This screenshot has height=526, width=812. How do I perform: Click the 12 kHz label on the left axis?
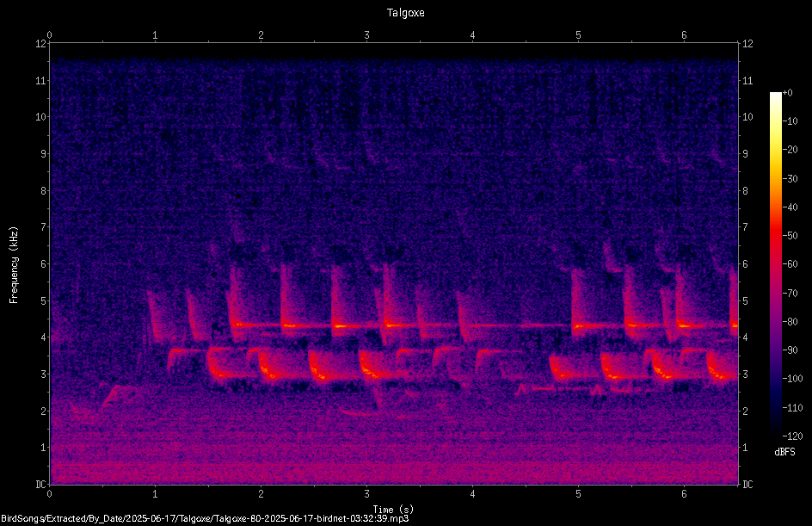click(41, 44)
